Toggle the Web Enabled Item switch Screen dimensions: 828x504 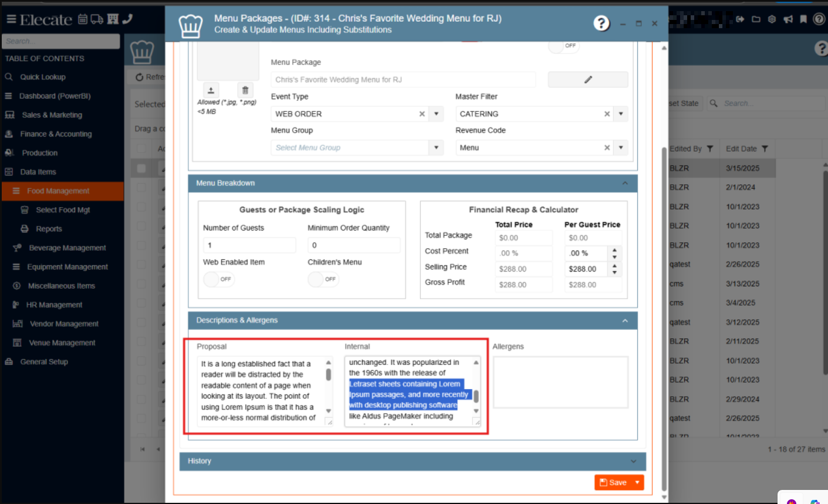tap(218, 279)
